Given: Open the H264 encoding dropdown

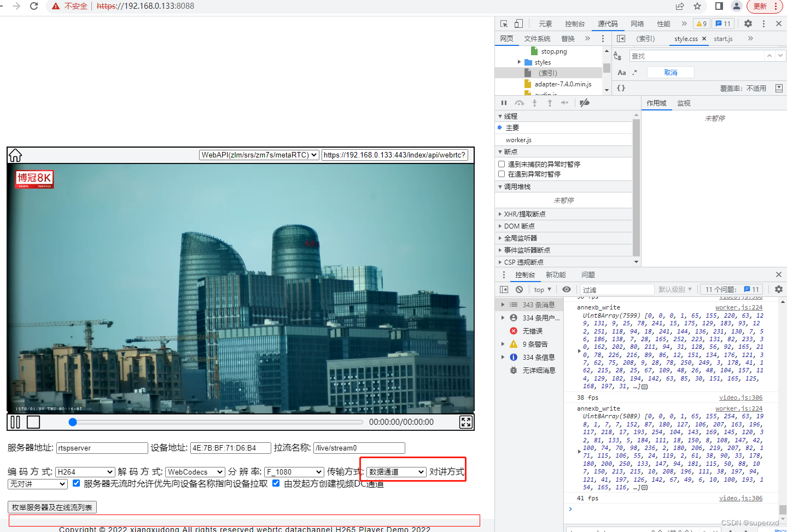Looking at the screenshot, I should coord(85,472).
